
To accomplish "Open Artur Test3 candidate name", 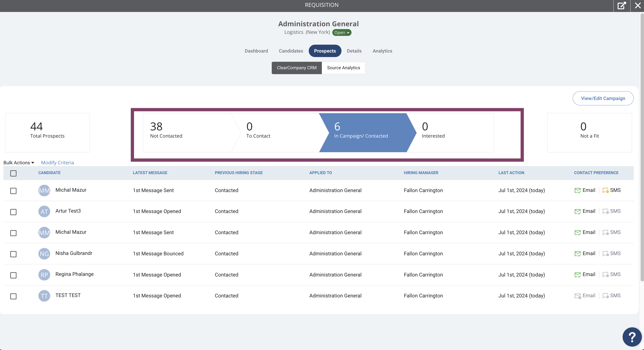I will pyautogui.click(x=68, y=211).
